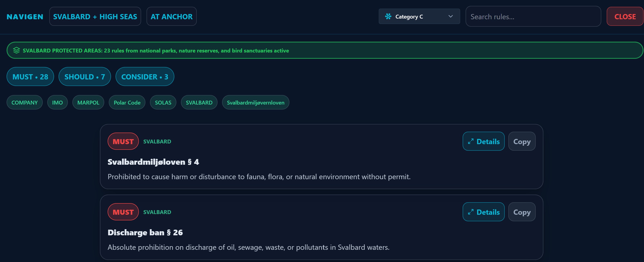Select the Svalbardmiljøvernloven source tag
Viewport: 644px width, 262px height.
[256, 102]
